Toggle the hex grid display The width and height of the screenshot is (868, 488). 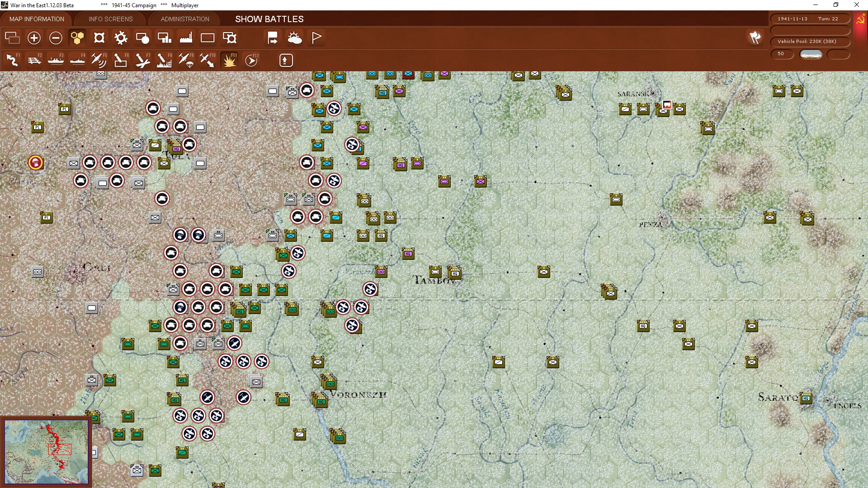77,38
